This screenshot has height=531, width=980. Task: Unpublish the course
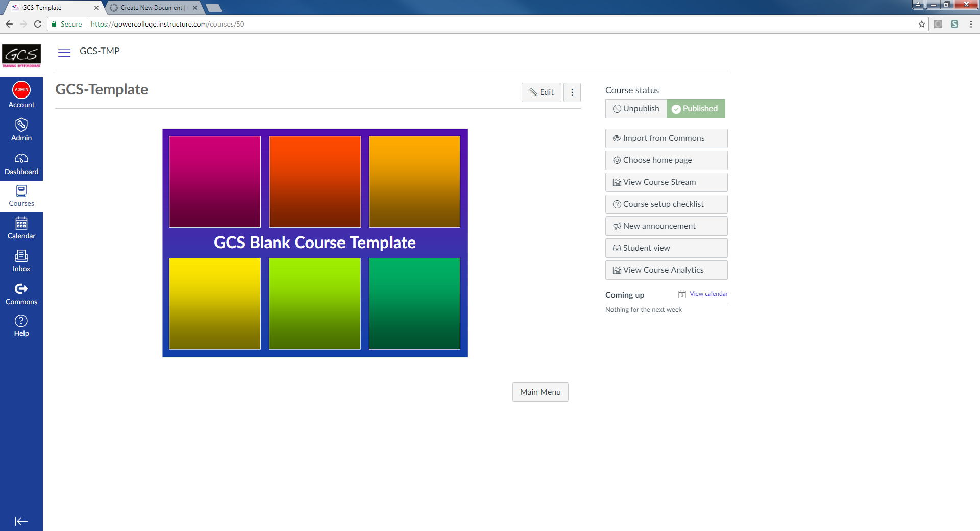636,109
